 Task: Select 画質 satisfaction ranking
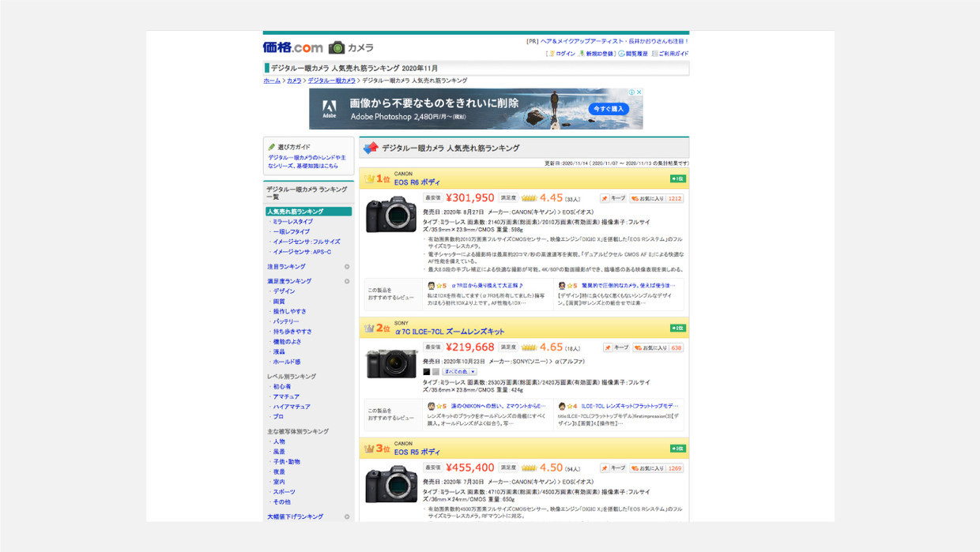click(x=279, y=302)
